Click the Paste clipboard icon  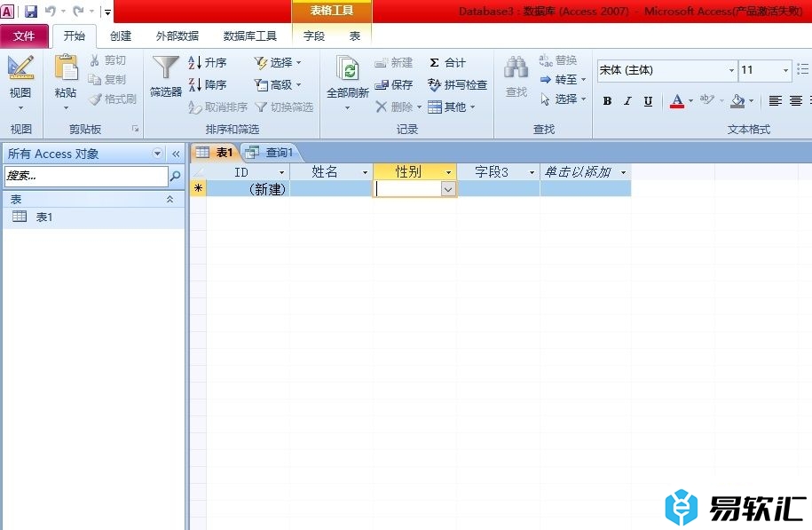pyautogui.click(x=66, y=69)
